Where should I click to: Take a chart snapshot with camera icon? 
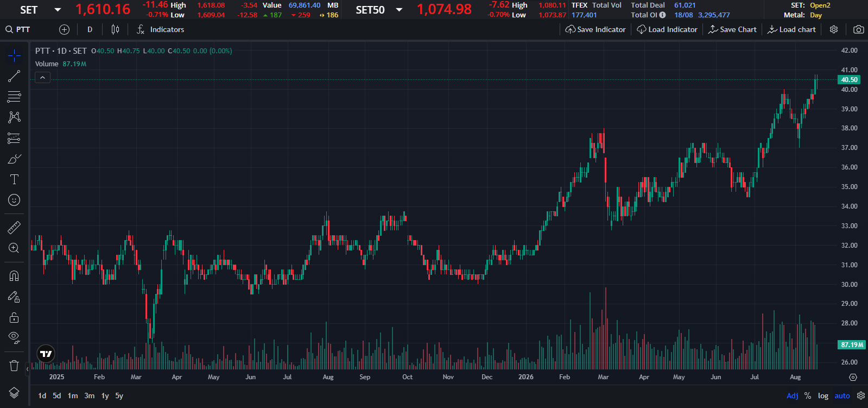[x=858, y=29]
